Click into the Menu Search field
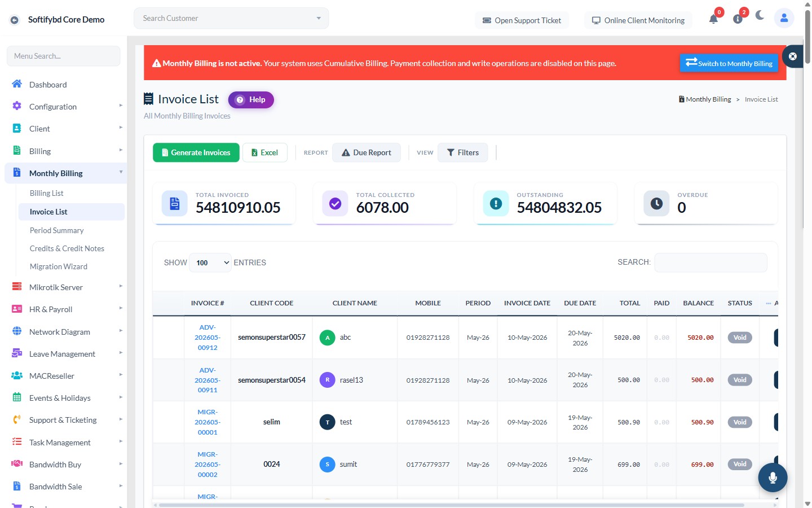This screenshot has height=508, width=812. click(x=64, y=56)
